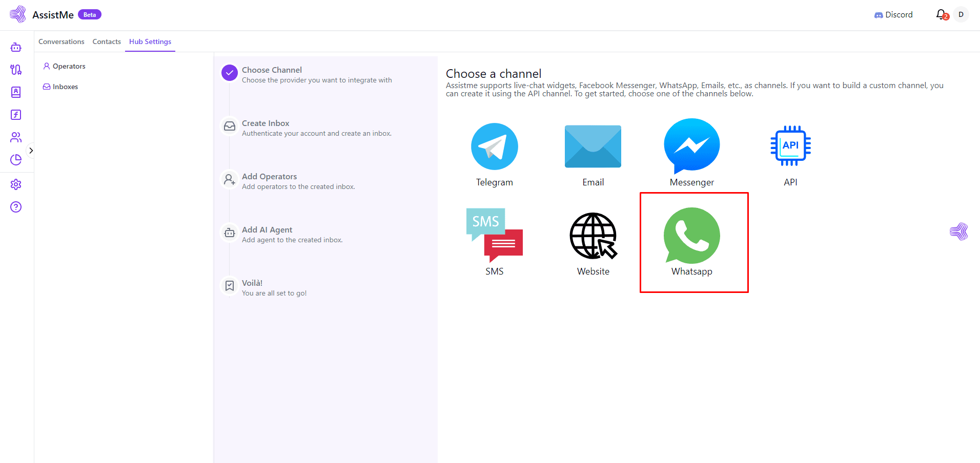Choose the Email channel envelope icon
This screenshot has height=463, width=980.
593,146
